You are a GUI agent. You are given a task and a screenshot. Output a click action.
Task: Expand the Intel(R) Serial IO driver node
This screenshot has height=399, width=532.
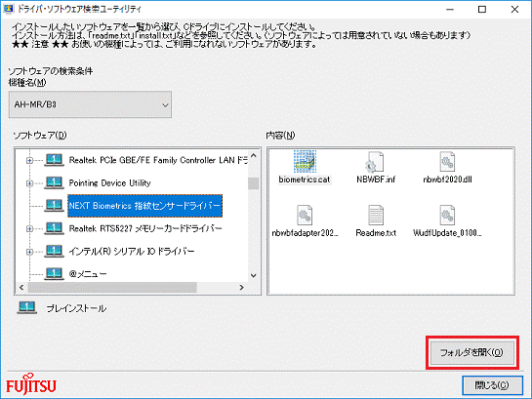click(x=29, y=252)
